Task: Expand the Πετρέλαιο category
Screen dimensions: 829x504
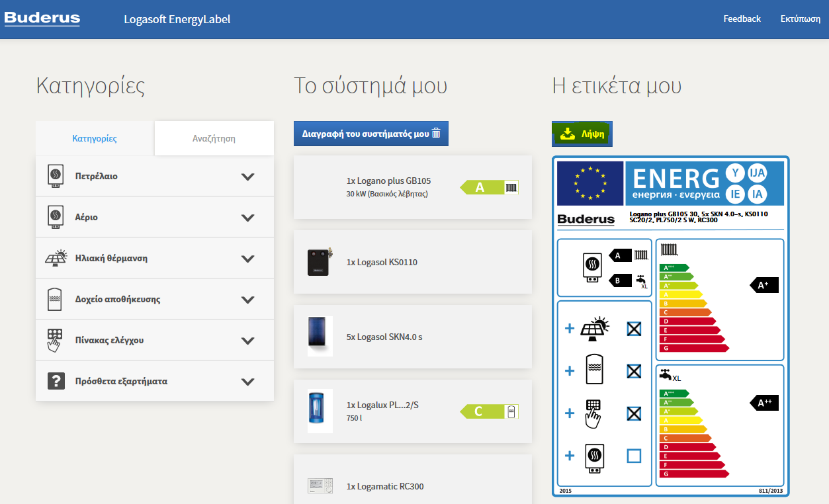Action: (248, 177)
